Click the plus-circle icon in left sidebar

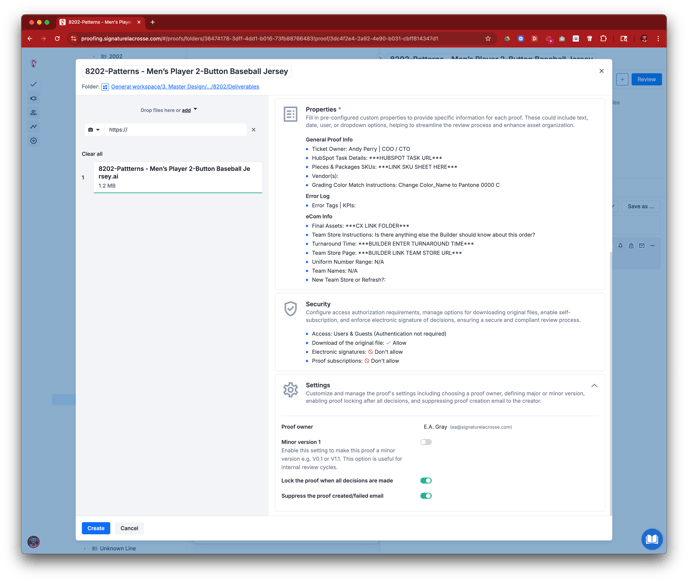tap(34, 141)
